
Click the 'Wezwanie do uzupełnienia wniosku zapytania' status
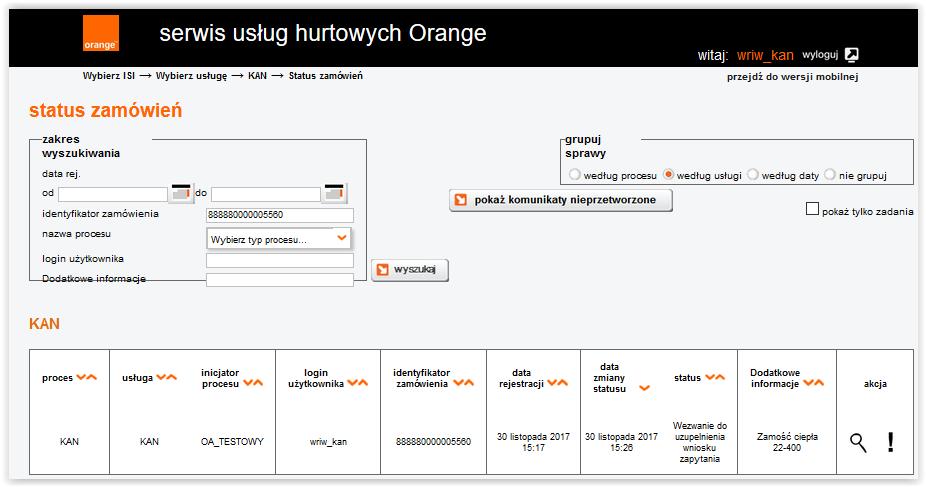(x=700, y=442)
